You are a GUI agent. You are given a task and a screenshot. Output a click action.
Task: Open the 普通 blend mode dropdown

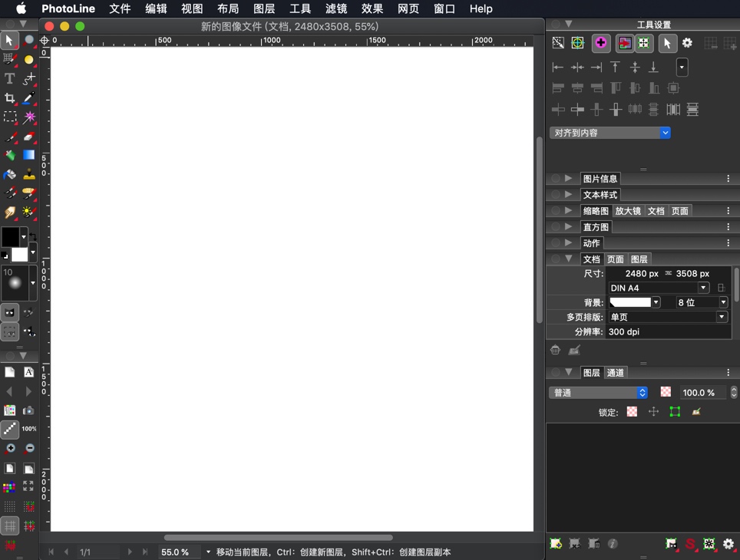point(598,392)
